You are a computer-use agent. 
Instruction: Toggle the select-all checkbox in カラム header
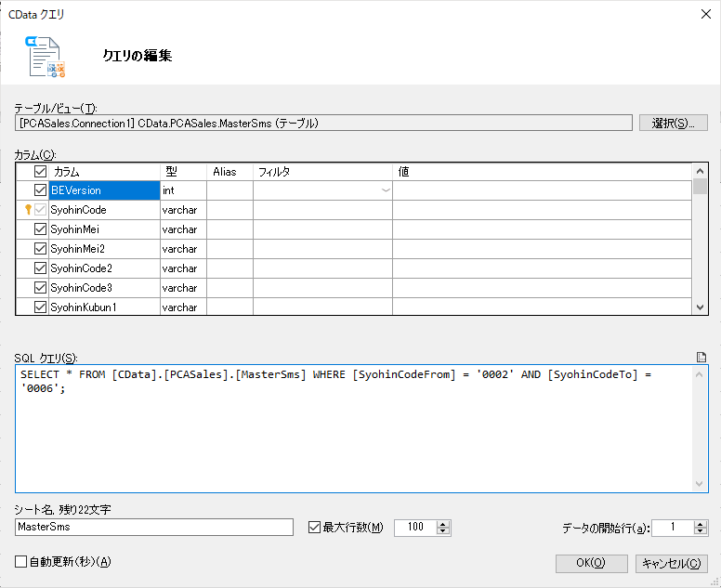click(x=41, y=172)
